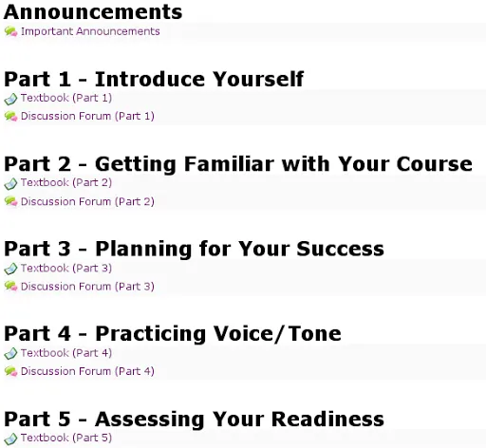This screenshot has width=486, height=448.
Task: Visit Discussion Forum (Part 3)
Action: [x=87, y=287]
